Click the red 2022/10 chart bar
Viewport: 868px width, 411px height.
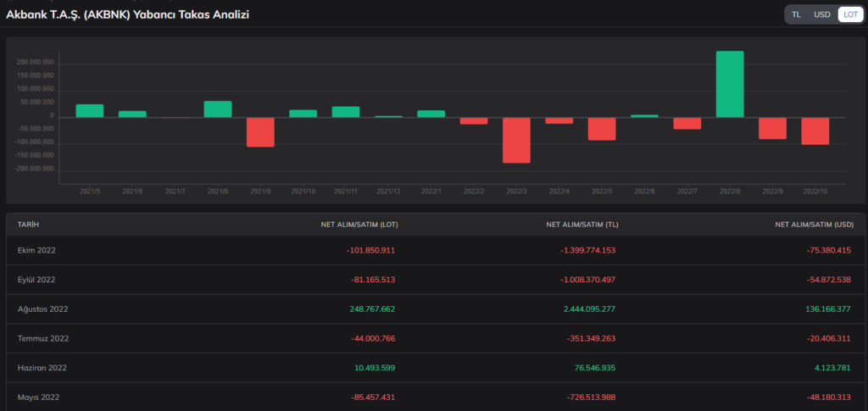click(x=815, y=131)
